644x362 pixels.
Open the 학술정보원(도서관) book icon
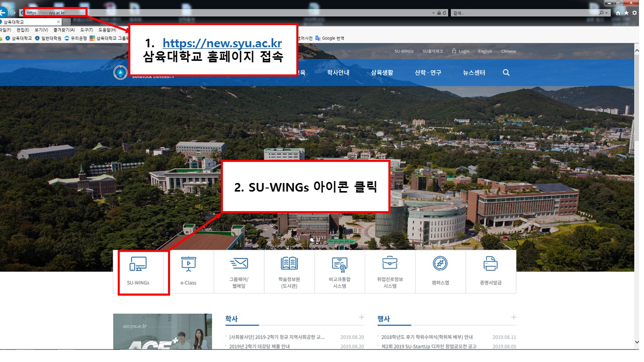coord(289,263)
